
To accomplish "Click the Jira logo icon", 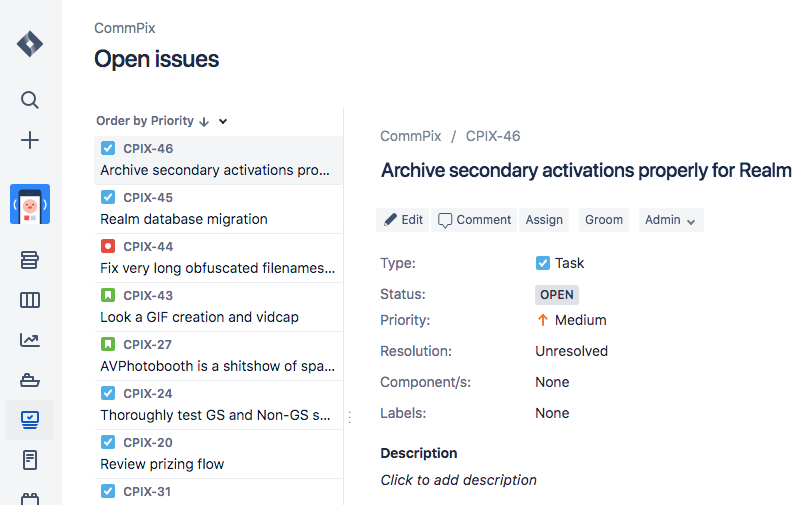I will pyautogui.click(x=30, y=44).
